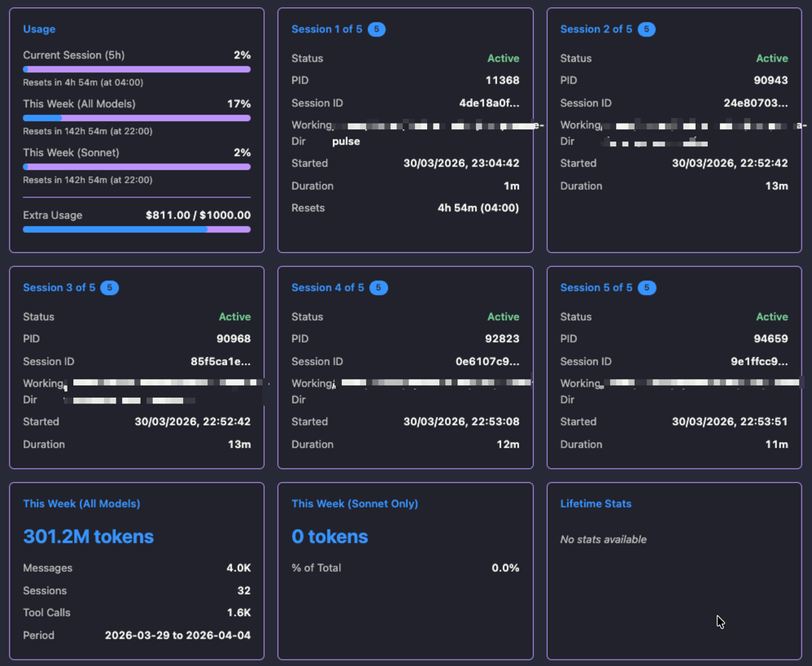Click PID value 90968
Viewport: 812px width, 666px height.
234,338
